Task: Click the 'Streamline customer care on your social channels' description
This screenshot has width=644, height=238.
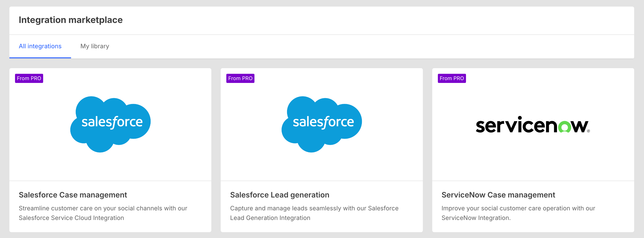Action: click(103, 213)
